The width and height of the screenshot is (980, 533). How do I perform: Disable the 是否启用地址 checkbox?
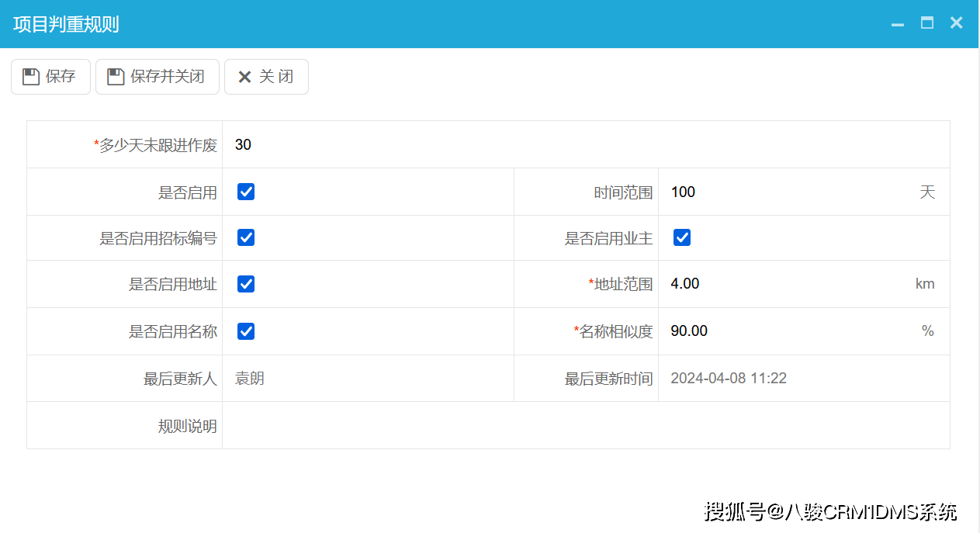(x=246, y=284)
